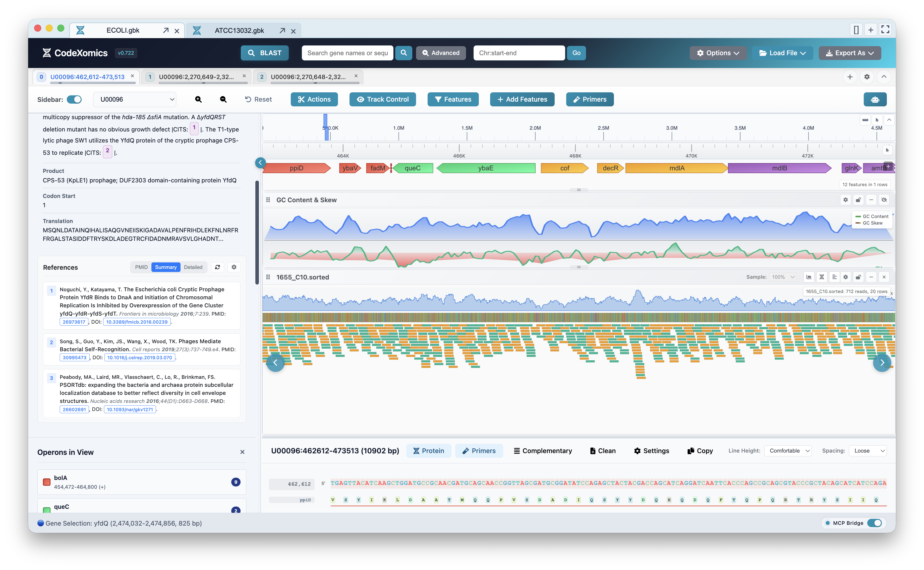Screen dimensions: 924x570
Task: Select Detailed reference display mode
Action: [193, 267]
